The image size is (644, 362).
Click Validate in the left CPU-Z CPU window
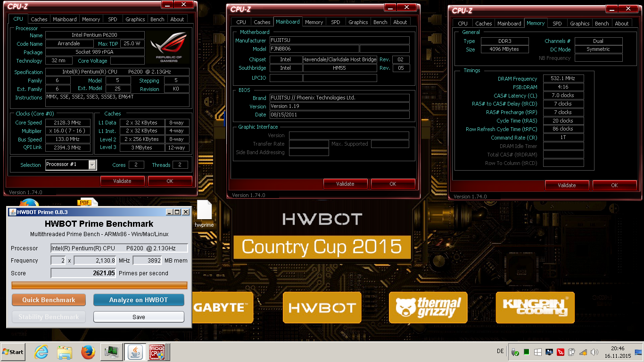[x=122, y=181]
